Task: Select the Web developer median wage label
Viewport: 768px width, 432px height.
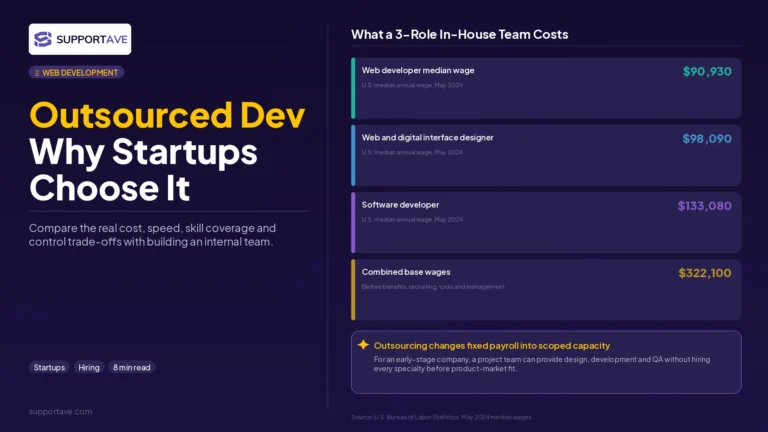Action: click(418, 70)
